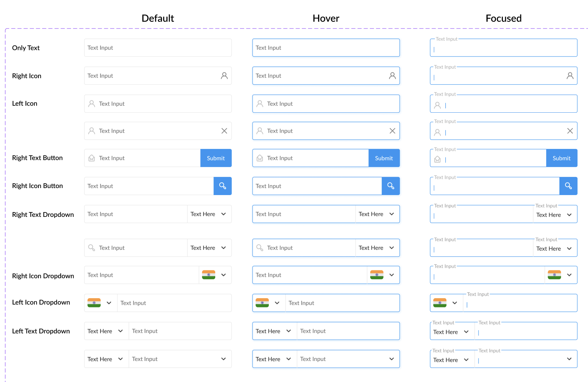Viewport: 588px width, 382px height.
Task: Click the Left Text Dropdown row label
Action: 41,331
